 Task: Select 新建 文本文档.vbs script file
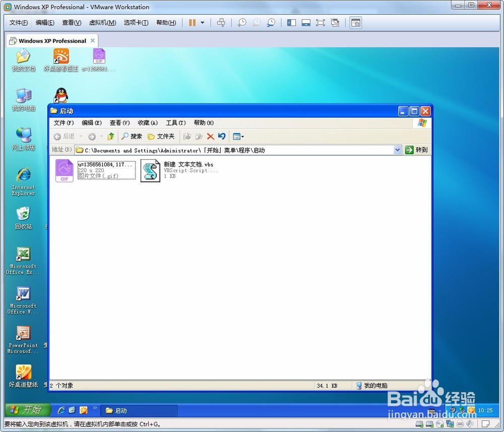point(179,171)
